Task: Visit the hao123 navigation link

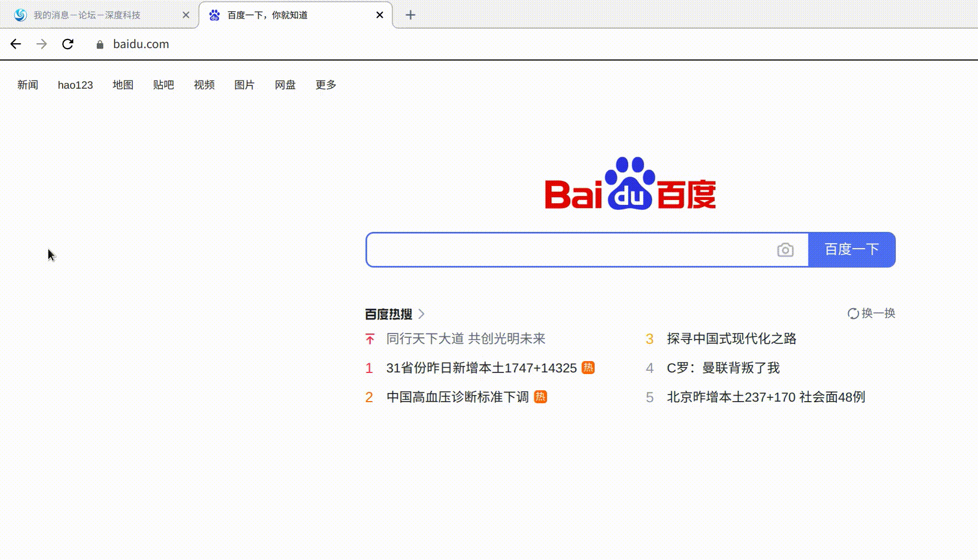Action: coord(75,85)
